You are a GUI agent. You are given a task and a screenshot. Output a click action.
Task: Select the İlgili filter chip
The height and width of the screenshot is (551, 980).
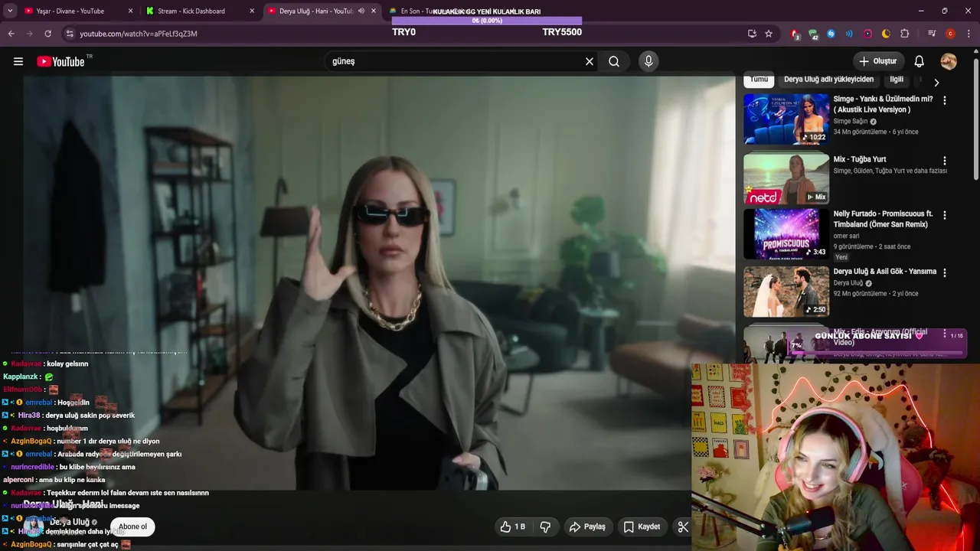pyautogui.click(x=897, y=80)
